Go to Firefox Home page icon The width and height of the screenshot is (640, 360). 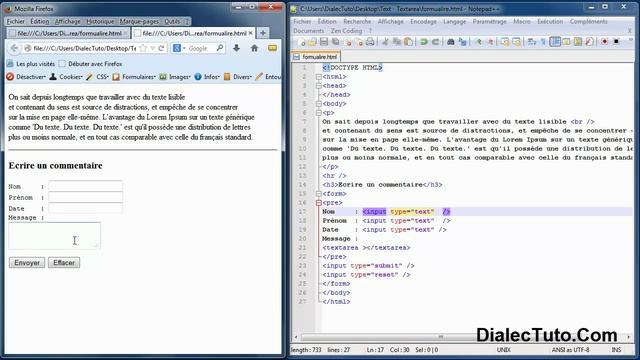click(x=254, y=48)
